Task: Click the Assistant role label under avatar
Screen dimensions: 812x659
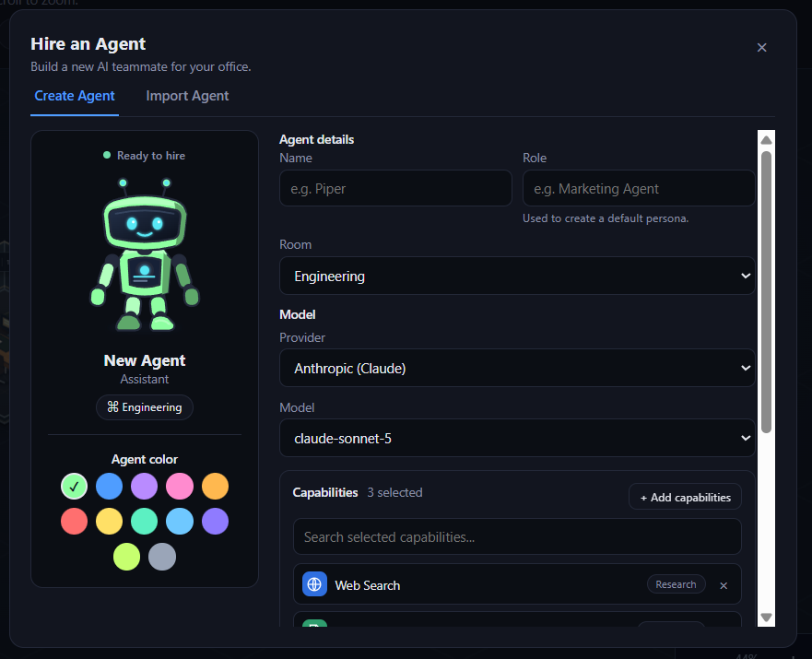Action: (145, 379)
